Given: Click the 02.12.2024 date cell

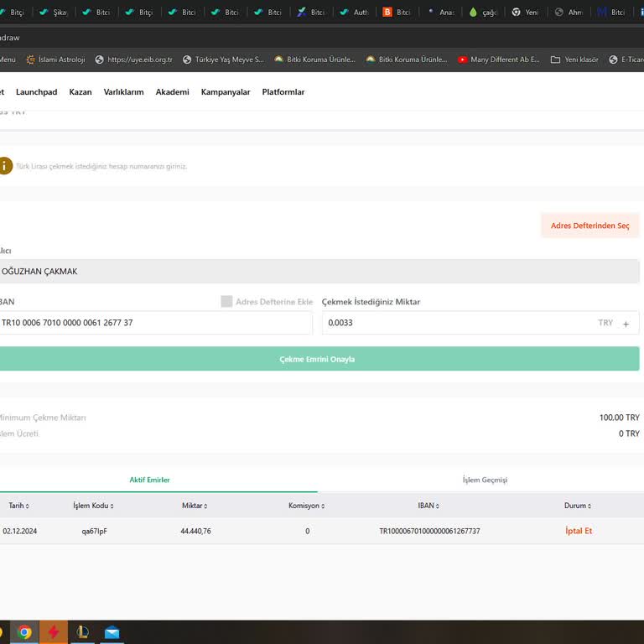Looking at the screenshot, I should 20,531.
